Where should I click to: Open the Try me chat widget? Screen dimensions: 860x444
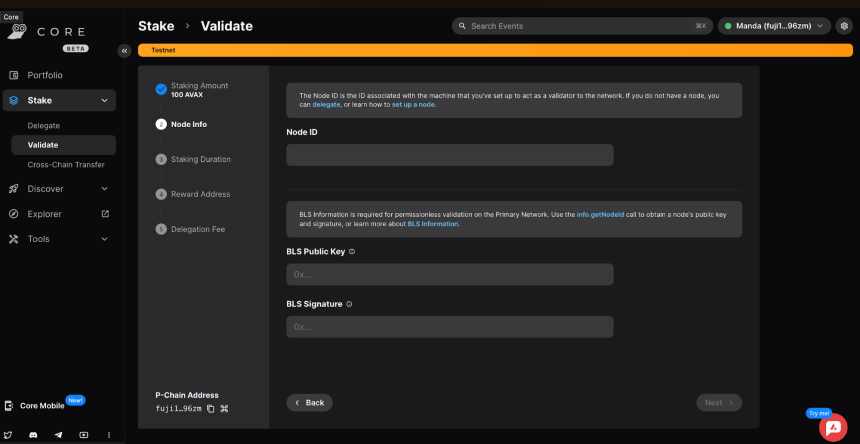click(833, 427)
